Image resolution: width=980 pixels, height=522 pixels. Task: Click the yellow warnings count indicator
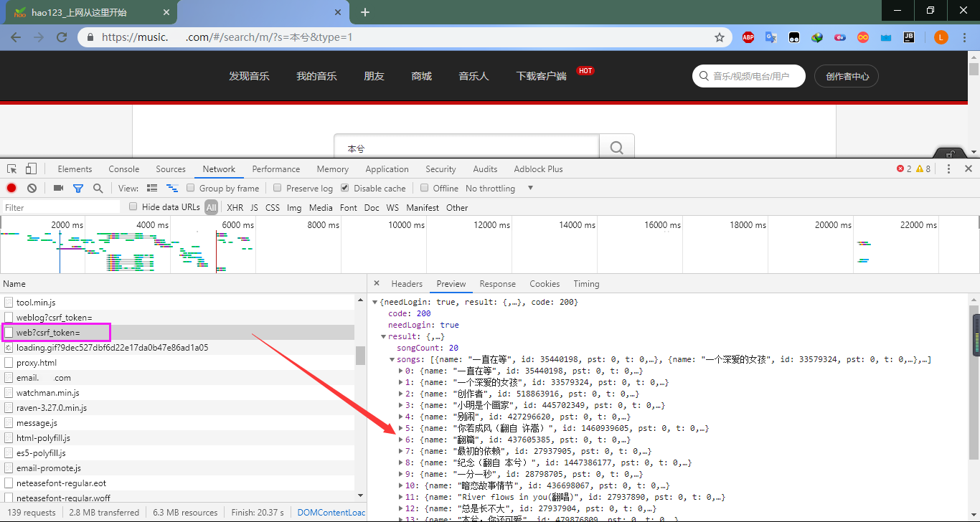923,169
